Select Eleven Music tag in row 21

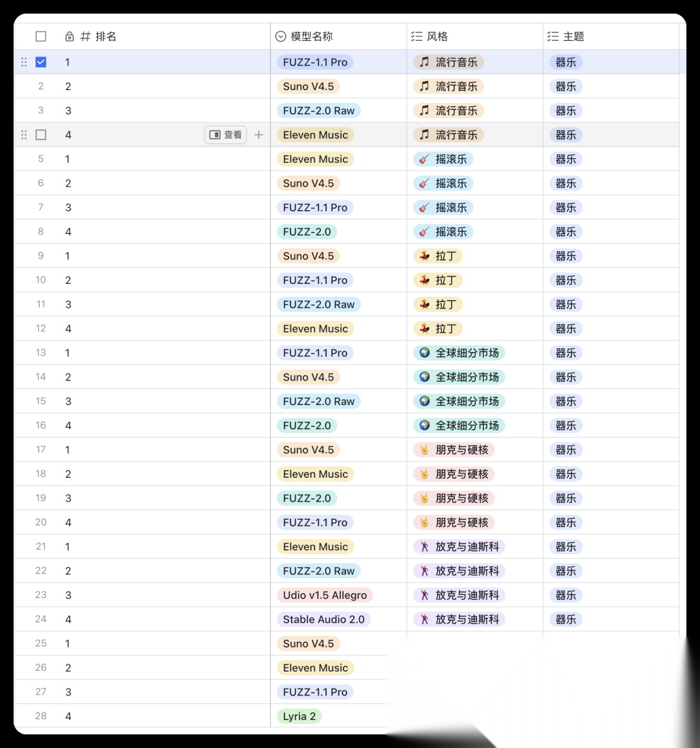pyautogui.click(x=316, y=546)
